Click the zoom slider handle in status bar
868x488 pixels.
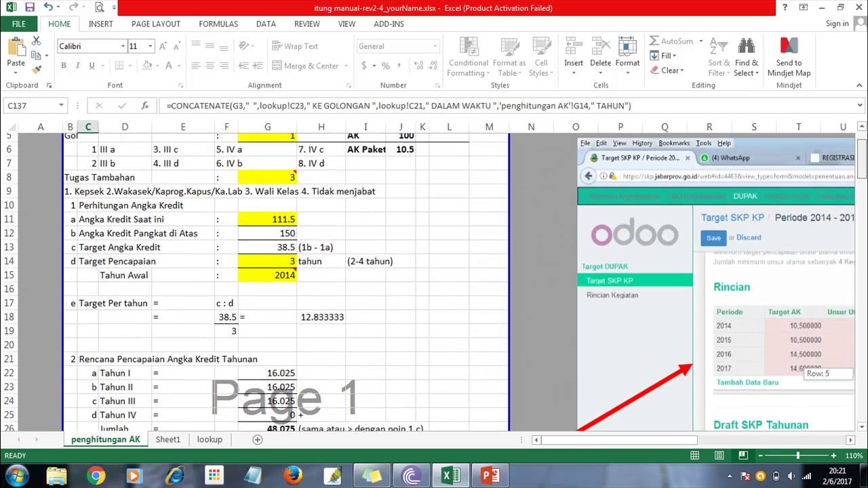point(797,455)
